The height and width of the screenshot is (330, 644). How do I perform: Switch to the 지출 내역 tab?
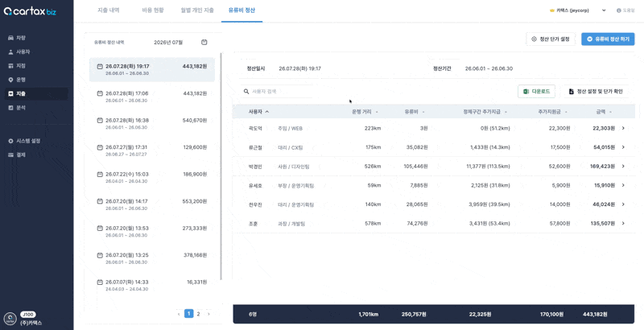[x=109, y=10]
